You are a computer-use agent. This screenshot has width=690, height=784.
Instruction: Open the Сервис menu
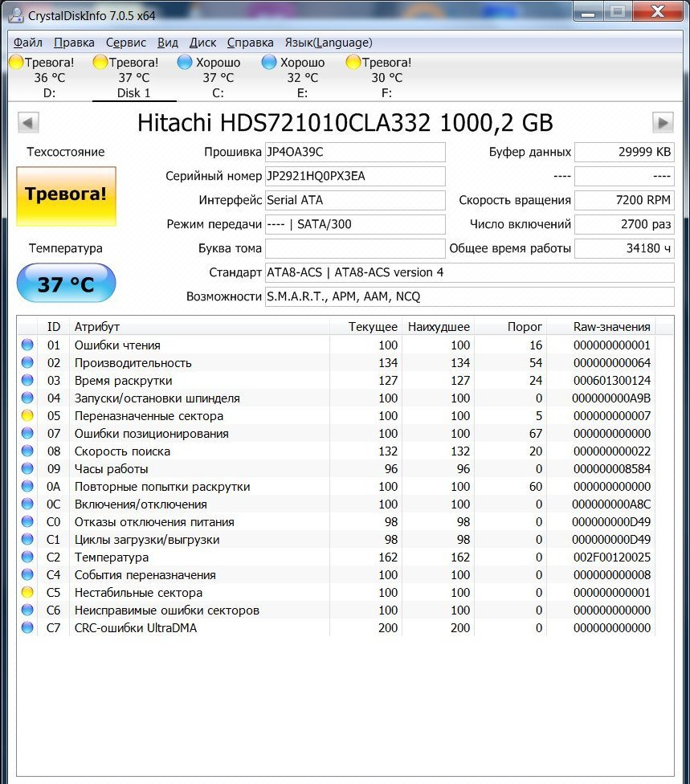tap(126, 43)
